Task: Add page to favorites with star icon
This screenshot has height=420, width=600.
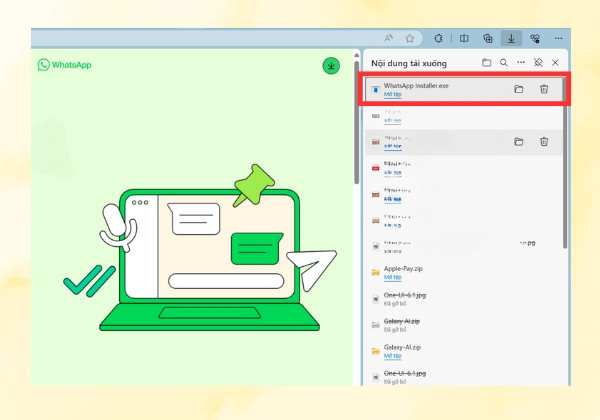Action: point(410,38)
